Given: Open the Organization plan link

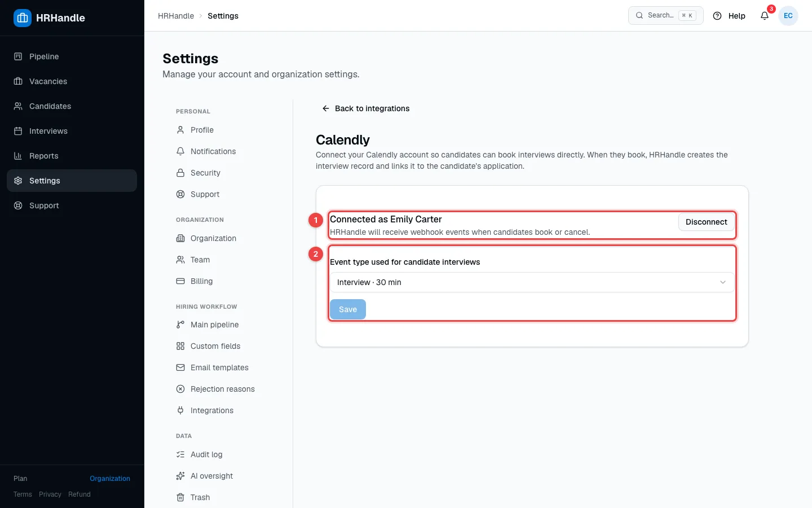Looking at the screenshot, I should (x=110, y=479).
